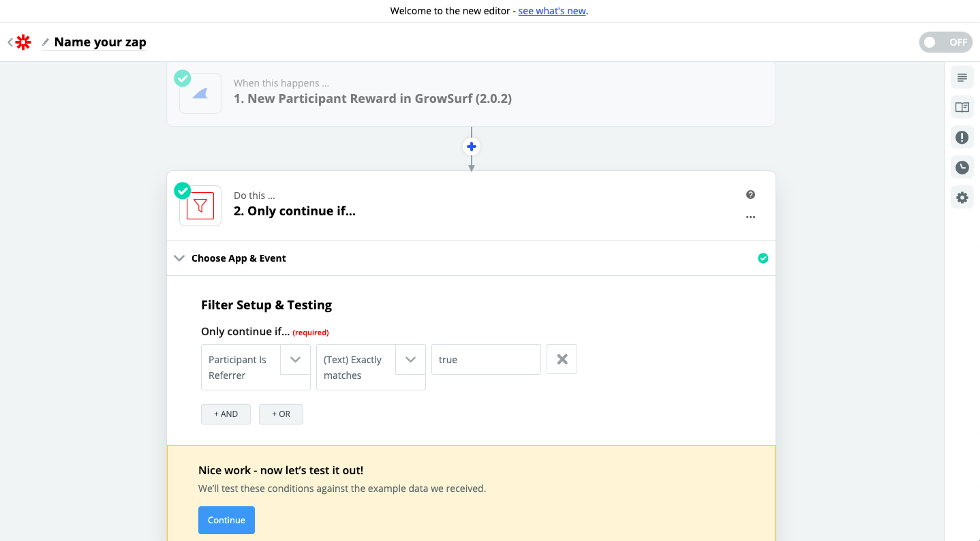The image size is (980, 541).
Task: Click the 'Name your zap' title field
Action: click(x=100, y=42)
